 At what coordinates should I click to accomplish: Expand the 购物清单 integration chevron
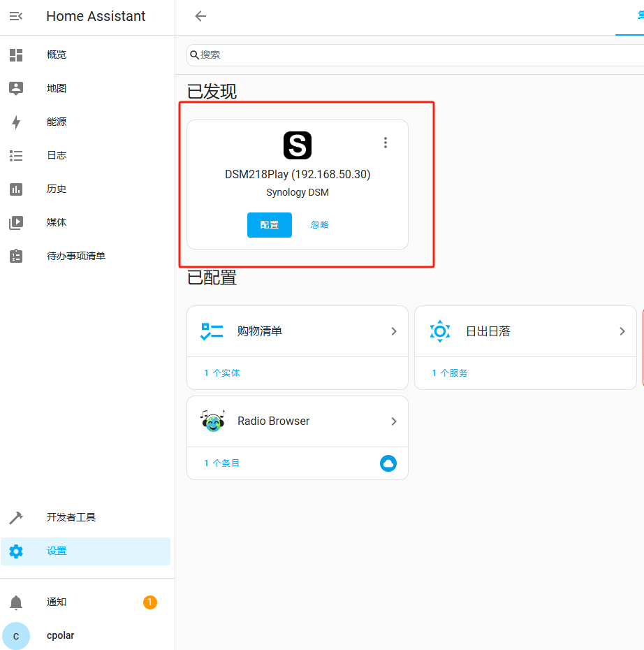point(393,331)
